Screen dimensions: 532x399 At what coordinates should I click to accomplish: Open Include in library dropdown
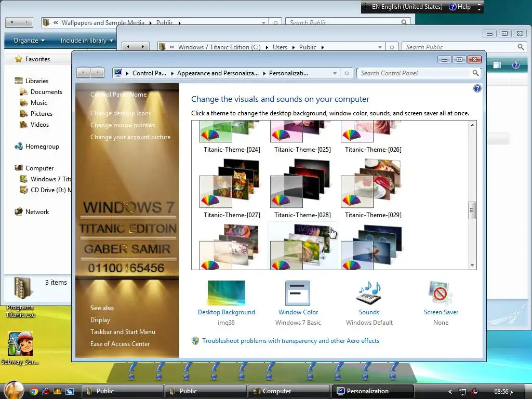[87, 41]
